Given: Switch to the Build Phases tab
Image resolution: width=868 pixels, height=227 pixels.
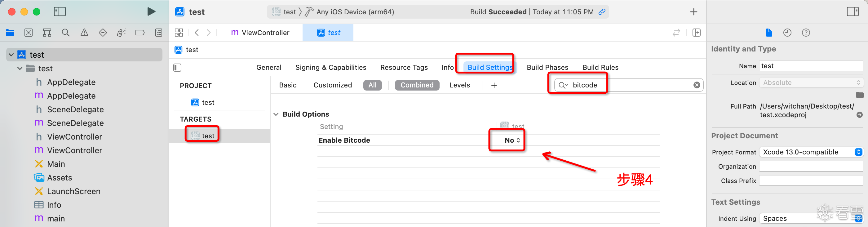Looking at the screenshot, I should [x=547, y=68].
